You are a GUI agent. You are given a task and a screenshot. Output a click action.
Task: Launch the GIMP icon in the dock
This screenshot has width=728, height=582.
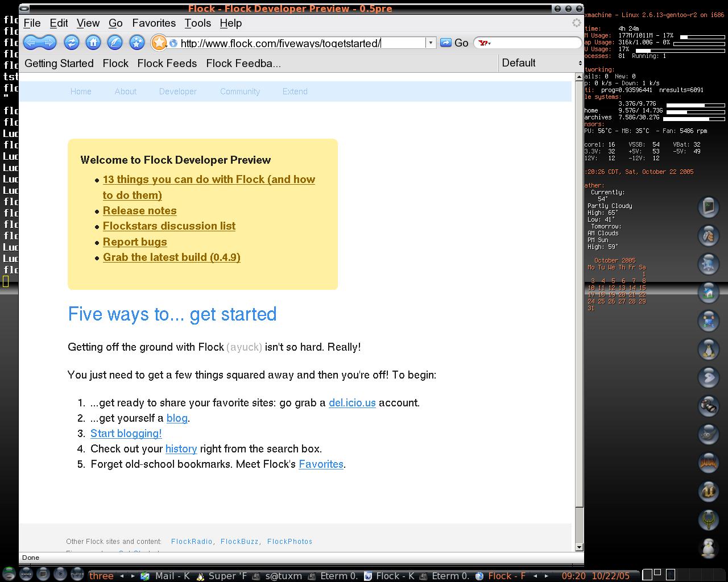coord(709,434)
